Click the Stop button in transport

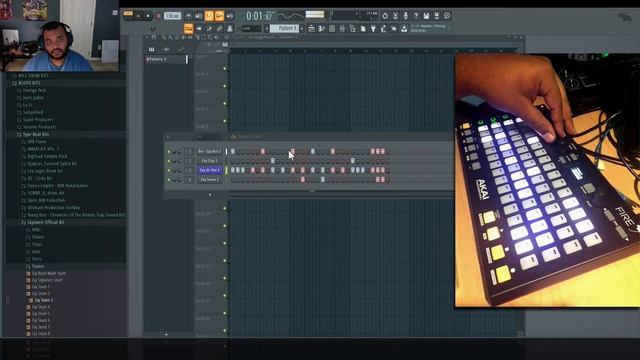tap(148, 16)
